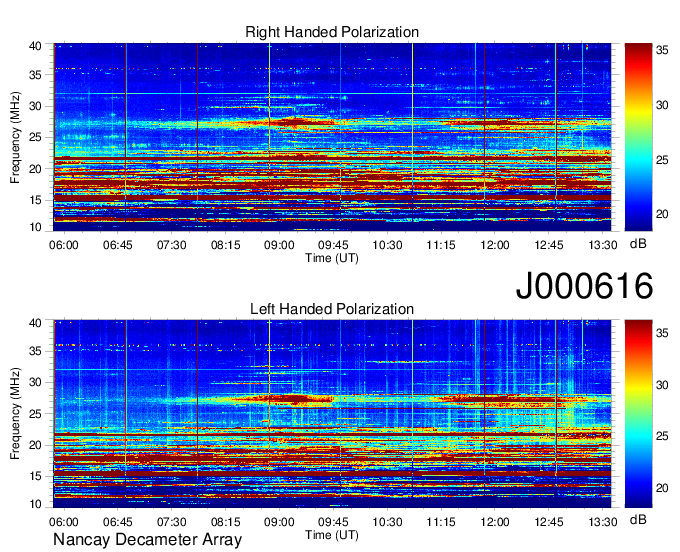Click the 06:00 time tick under top plot

pyautogui.click(x=63, y=245)
